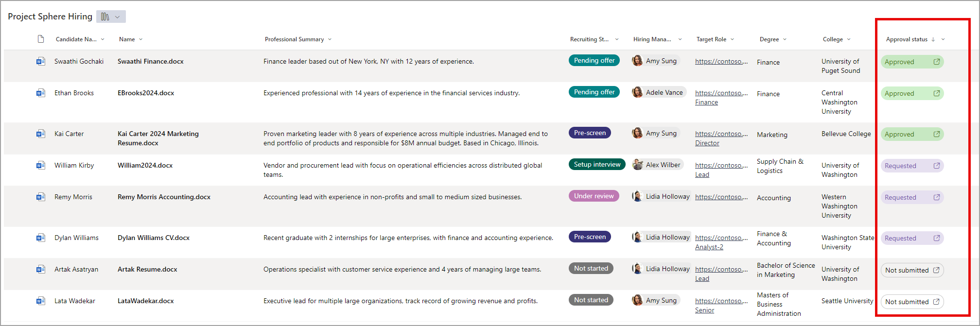
Task: Click the file type column header icon
Action: tap(41, 39)
